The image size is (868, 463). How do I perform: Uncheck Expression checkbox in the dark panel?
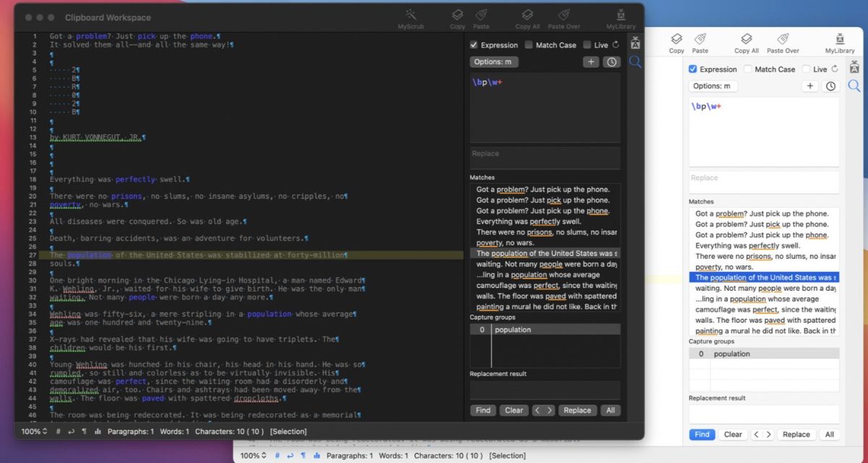click(x=475, y=45)
